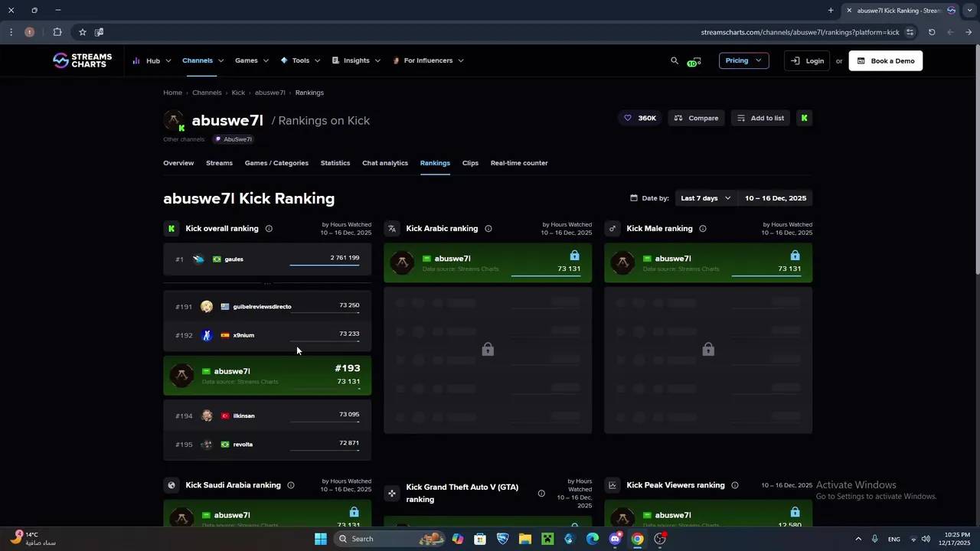This screenshot has width=980, height=551.
Task: Click the browser reload icon
Action: pyautogui.click(x=932, y=32)
